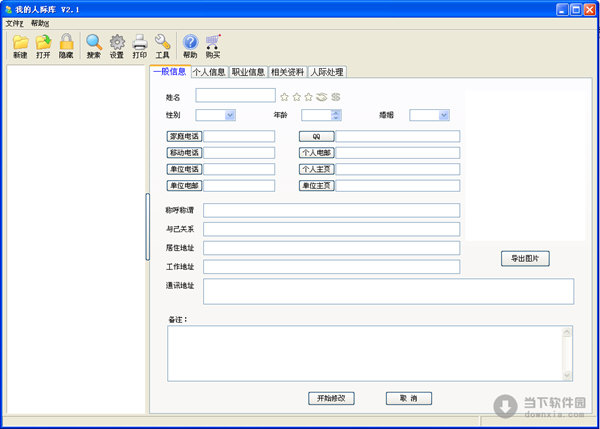600x429 pixels.
Task: Click the 个人主页 button
Action: [316, 169]
